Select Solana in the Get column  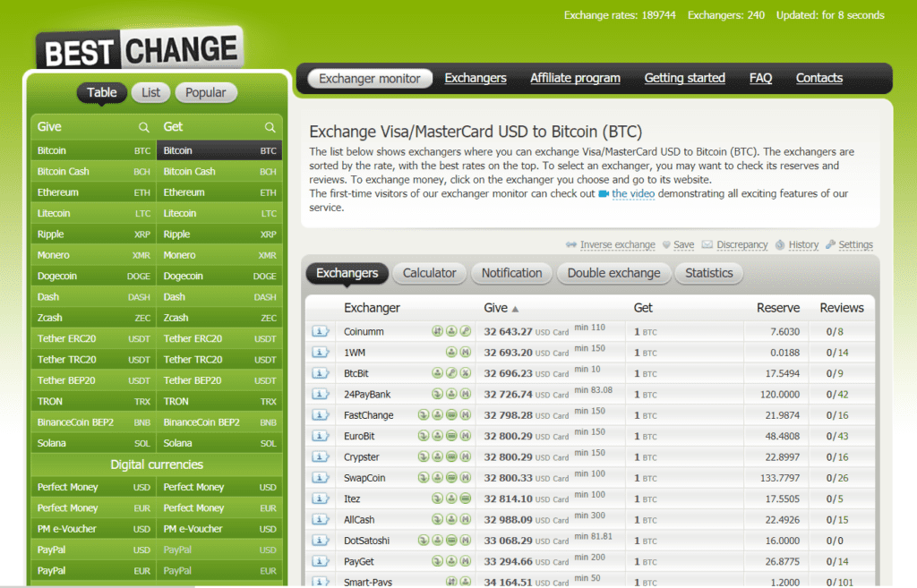[219, 443]
